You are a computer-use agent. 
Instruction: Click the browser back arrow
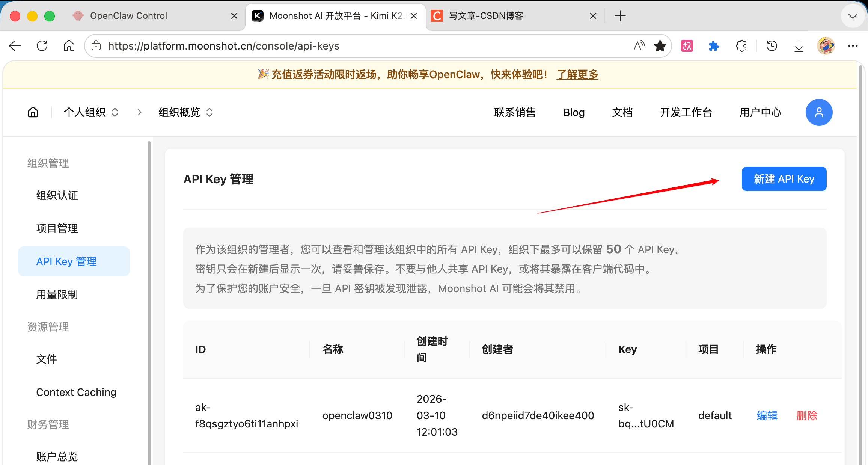[x=15, y=45]
